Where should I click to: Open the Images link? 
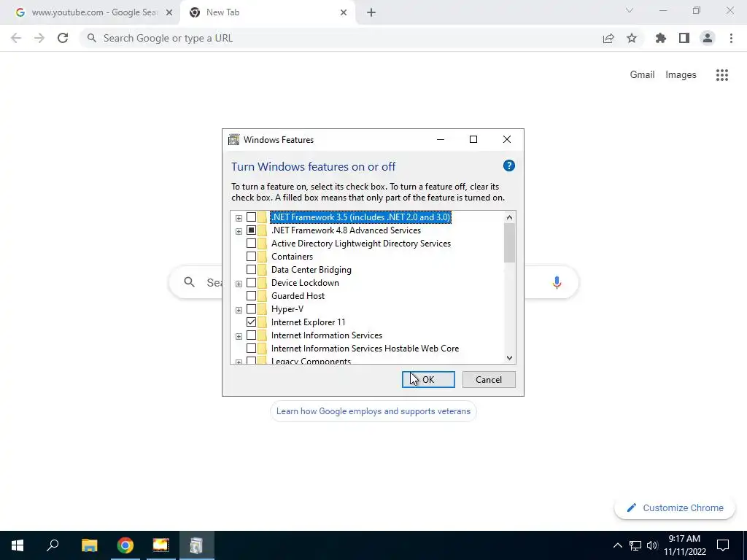point(681,75)
